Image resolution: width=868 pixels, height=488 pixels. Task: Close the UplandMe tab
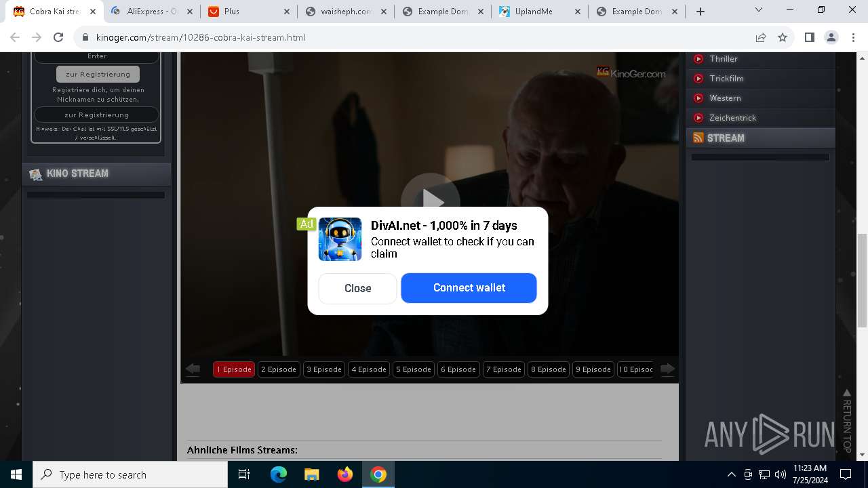pos(578,12)
